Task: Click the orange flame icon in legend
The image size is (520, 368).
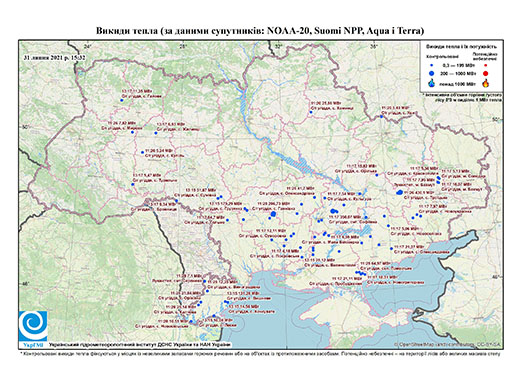Action: coord(486,83)
